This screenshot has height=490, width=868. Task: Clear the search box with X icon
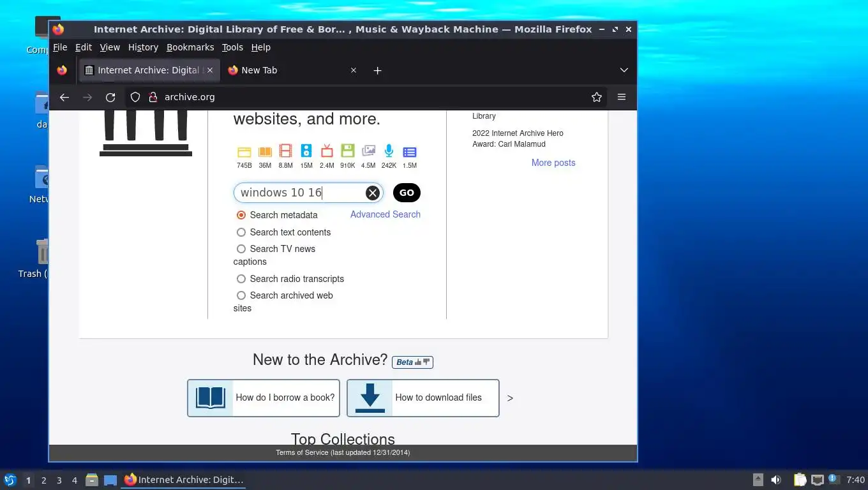[x=373, y=193]
